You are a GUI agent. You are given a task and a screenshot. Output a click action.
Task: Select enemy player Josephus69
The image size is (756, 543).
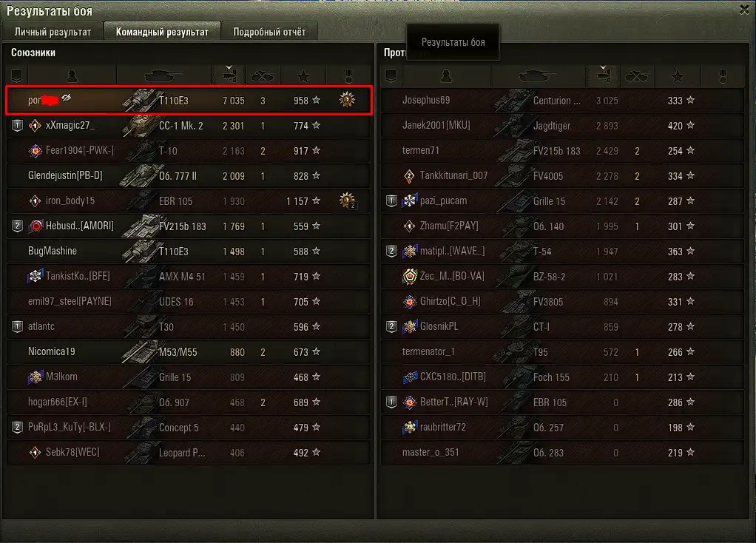click(x=426, y=101)
